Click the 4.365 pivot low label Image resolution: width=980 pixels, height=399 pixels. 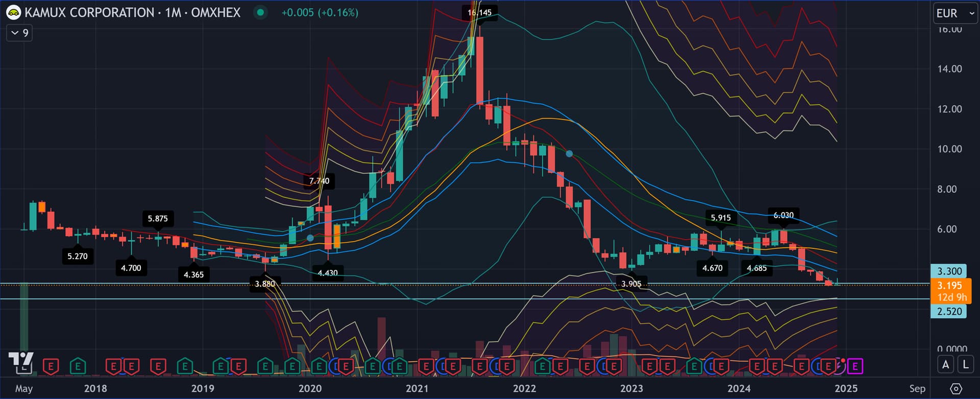[x=193, y=275]
